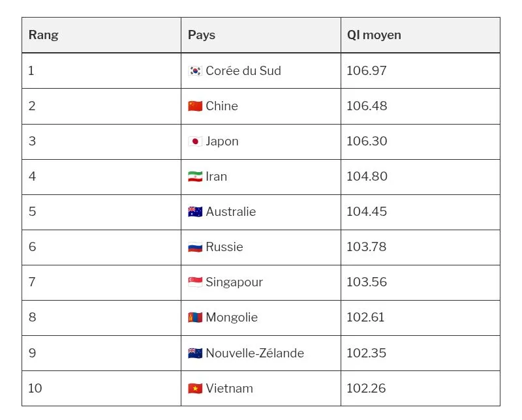Screen dimensions: 522x420
Task: Click the China flag icon
Action: (195, 106)
